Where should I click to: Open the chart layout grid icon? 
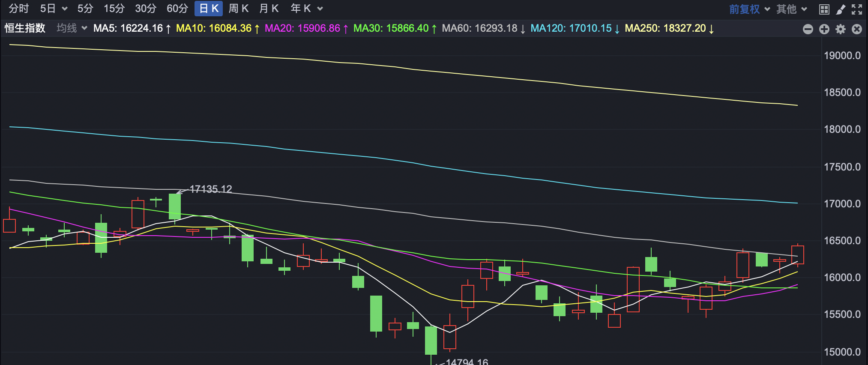coord(824,9)
